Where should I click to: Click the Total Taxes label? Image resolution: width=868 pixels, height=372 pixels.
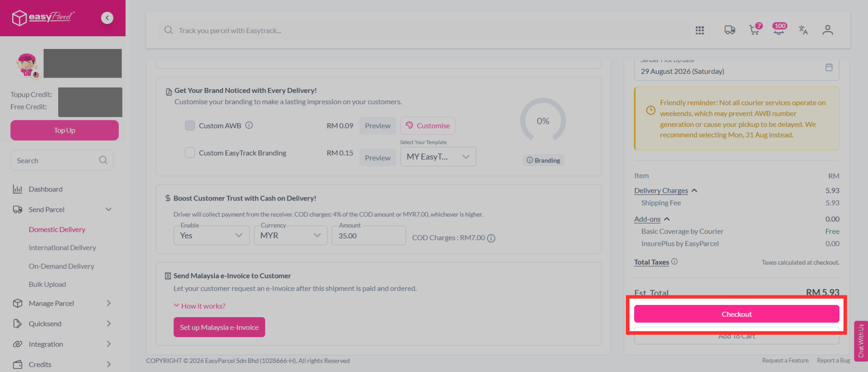[651, 262]
